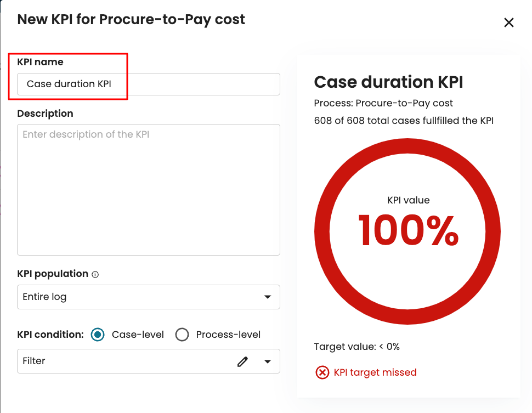
Task: Click the Process: Procure-to-Pay cost line
Action: pos(383,103)
